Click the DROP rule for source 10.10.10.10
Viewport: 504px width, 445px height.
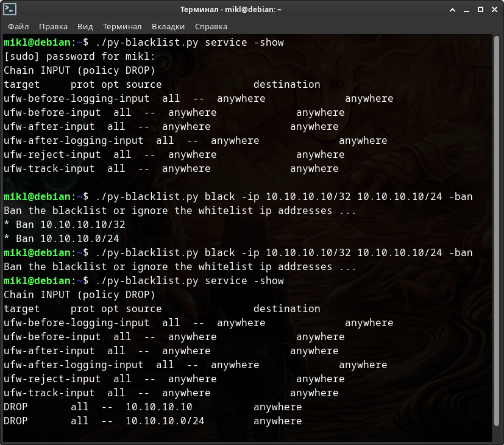click(x=152, y=407)
